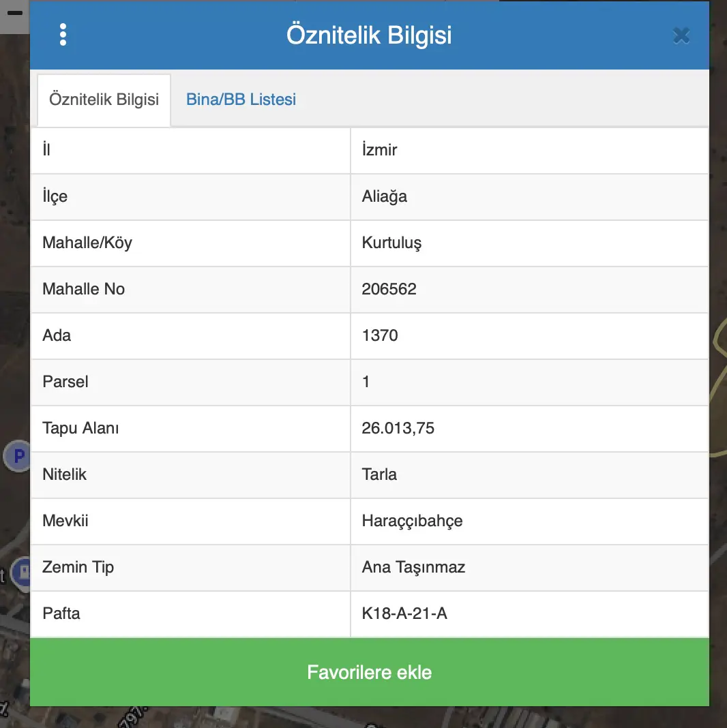The image size is (727, 728).
Task: Close the Öznitelik Bilgisi dialog
Action: point(681,35)
